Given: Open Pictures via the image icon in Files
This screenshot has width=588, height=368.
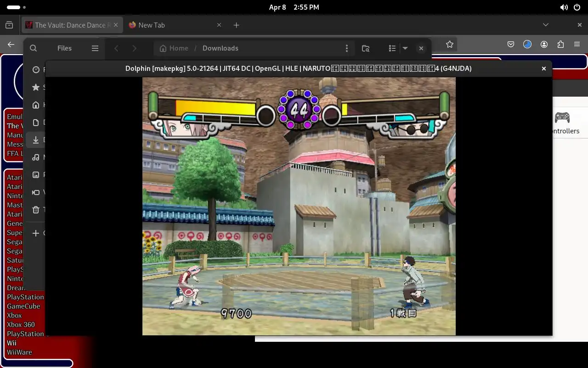Looking at the screenshot, I should click(36, 175).
